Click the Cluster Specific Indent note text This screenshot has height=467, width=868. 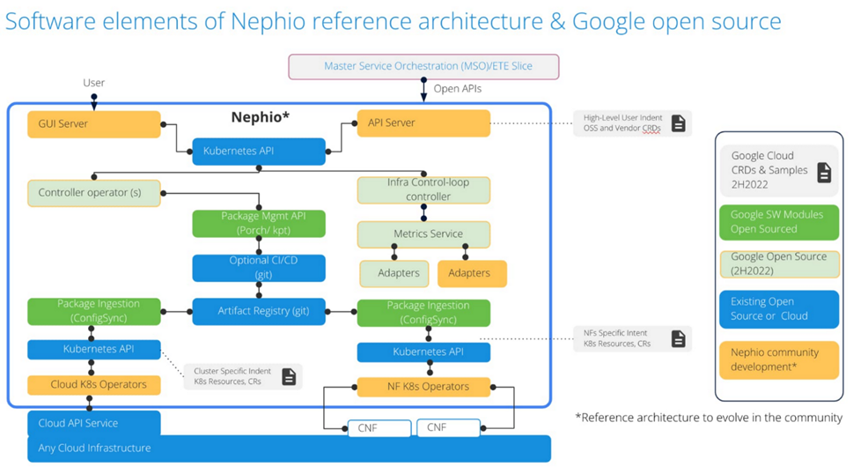tap(232, 377)
